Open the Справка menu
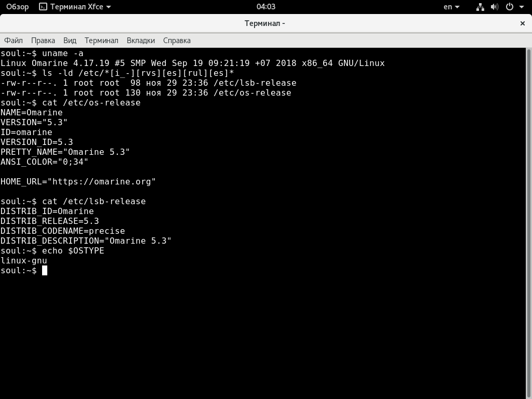The width and height of the screenshot is (532, 399). [177, 41]
